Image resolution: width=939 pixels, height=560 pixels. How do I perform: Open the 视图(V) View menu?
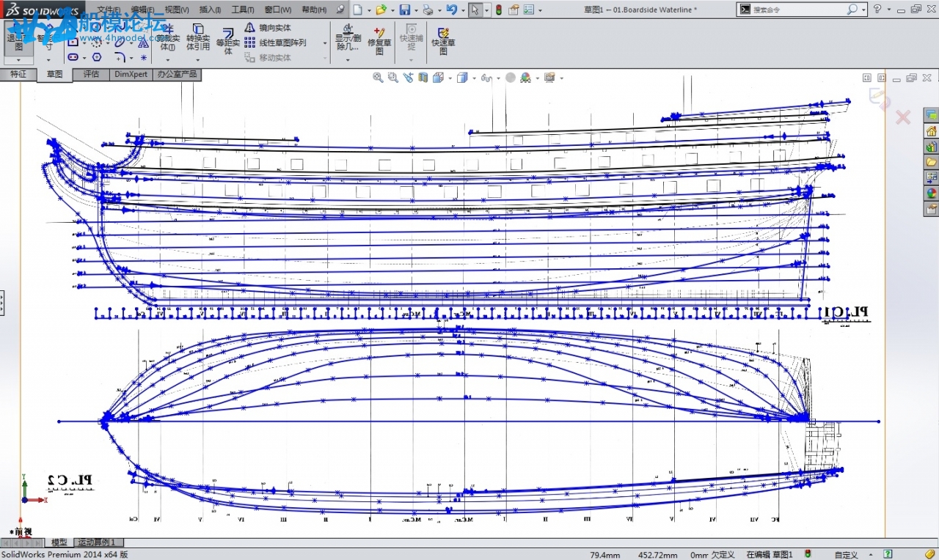click(x=176, y=10)
